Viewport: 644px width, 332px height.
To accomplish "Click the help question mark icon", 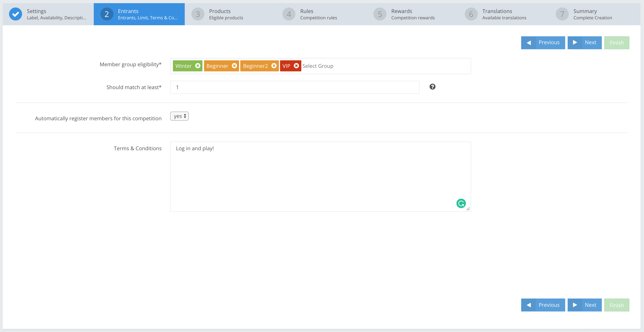I will 432,87.
